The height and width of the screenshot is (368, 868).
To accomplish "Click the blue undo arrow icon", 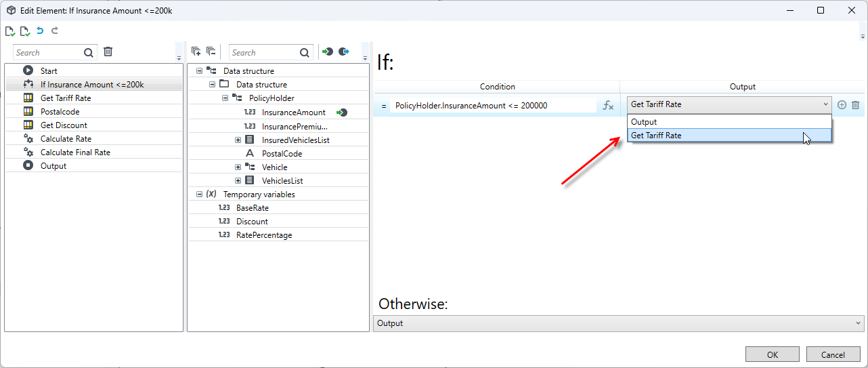I will click(x=40, y=30).
